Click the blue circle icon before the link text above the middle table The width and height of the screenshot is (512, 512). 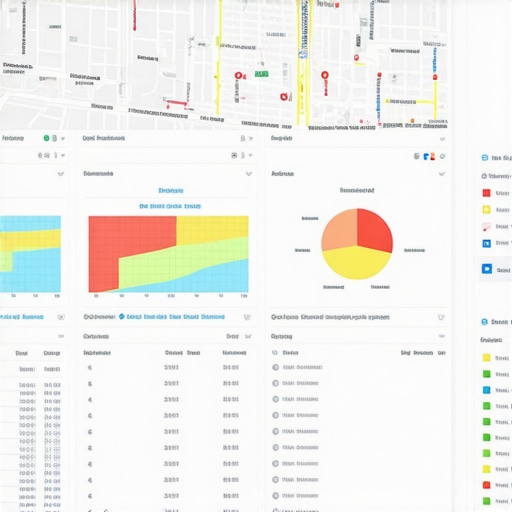pos(122,316)
